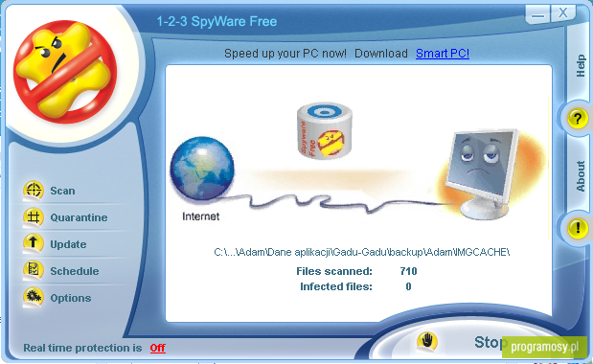Click the Update arrow icon
Screen dimensions: 593x364
(x=34, y=243)
